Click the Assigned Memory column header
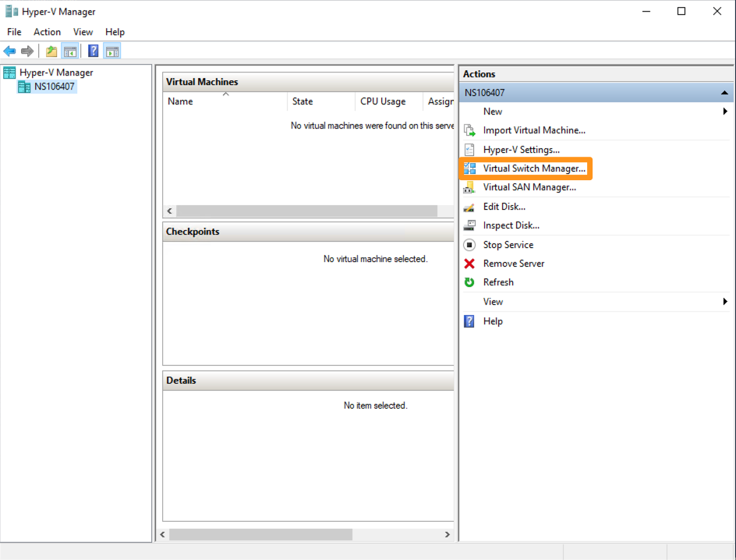 click(438, 101)
